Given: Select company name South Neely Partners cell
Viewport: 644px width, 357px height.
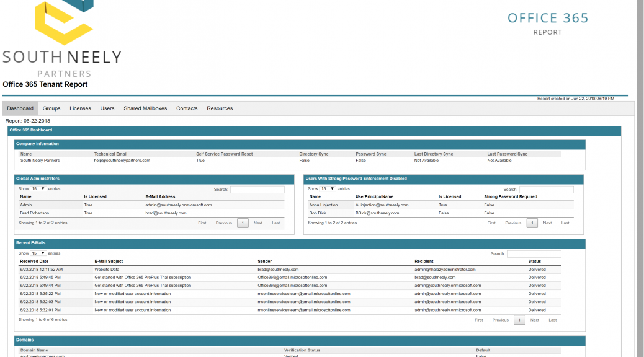Looking at the screenshot, I should tap(40, 161).
